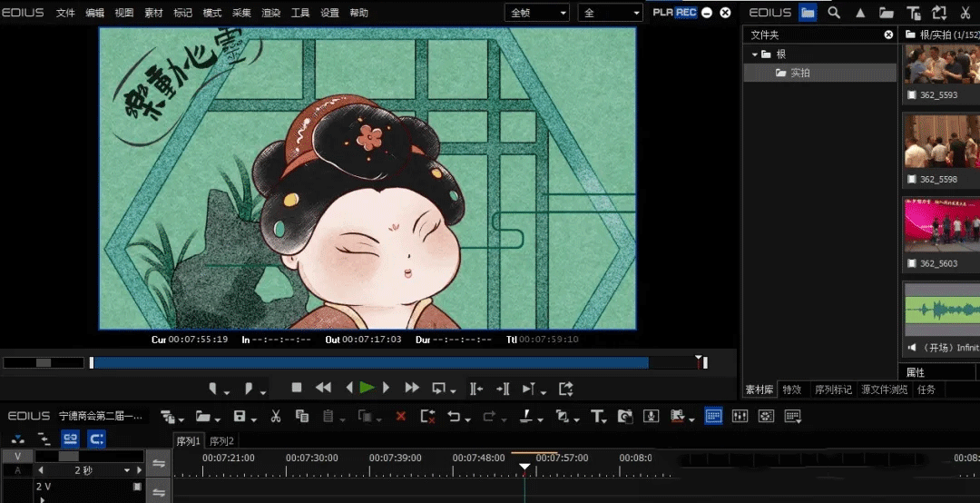Image resolution: width=980 pixels, height=503 pixels.
Task: Open the audio mixer icon
Action: pos(740,416)
